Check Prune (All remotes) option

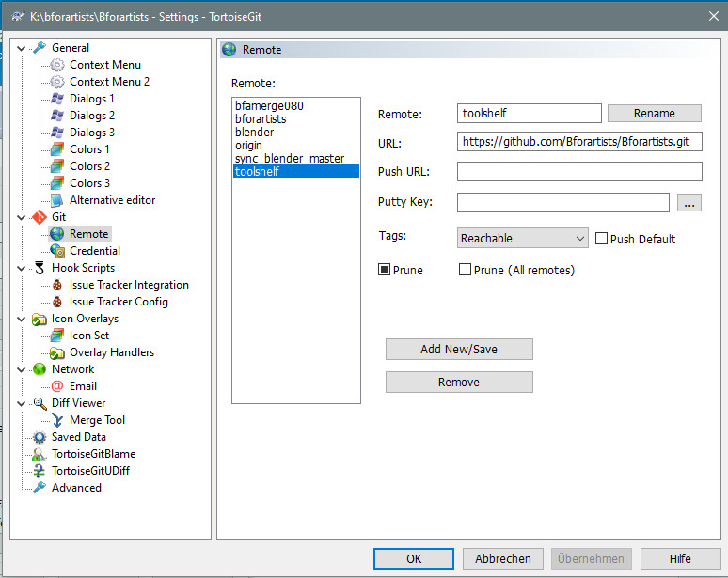[465, 270]
